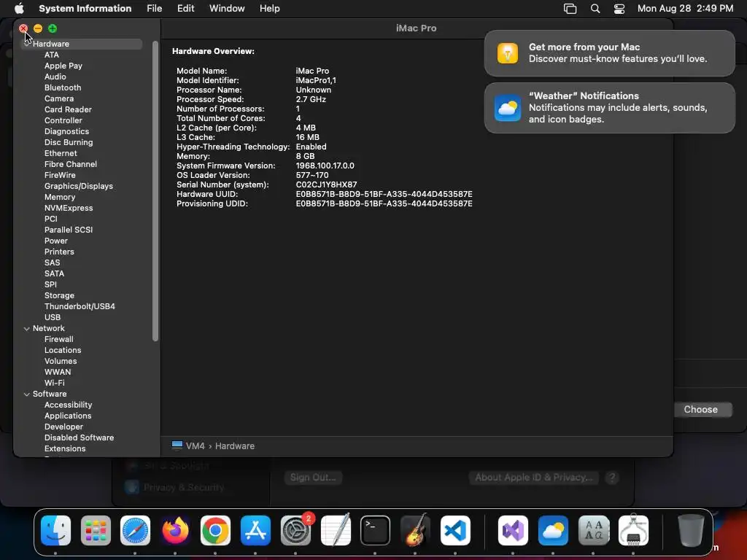The height and width of the screenshot is (560, 747).
Task: Open the File menu
Action: click(x=155, y=8)
